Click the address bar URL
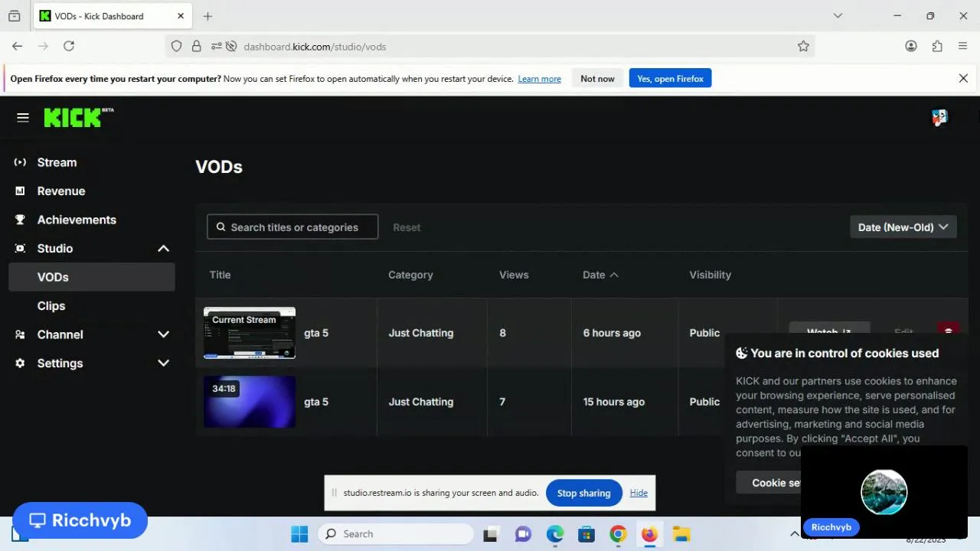Viewport: 980px width, 551px height. click(x=315, y=47)
